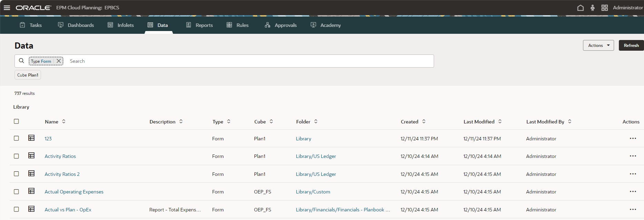
Task: Click OEP_FS cube cell for Actual Operating Expenses
Action: point(262,192)
